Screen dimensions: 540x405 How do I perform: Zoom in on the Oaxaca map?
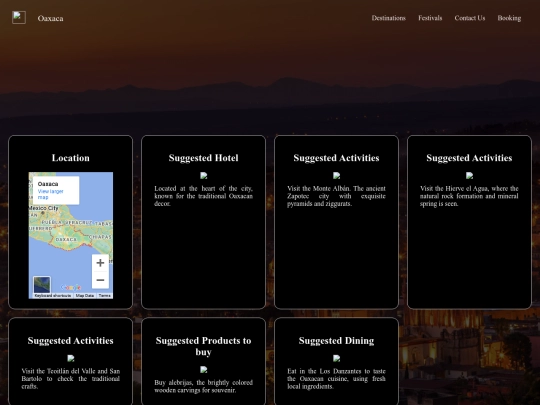(x=100, y=263)
